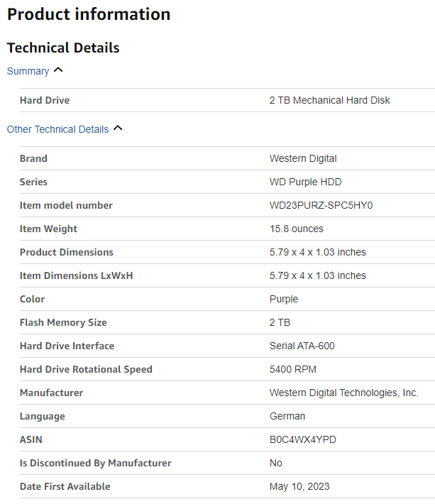435x504 pixels.
Task: Click the Item Weight label
Action: coord(48,229)
